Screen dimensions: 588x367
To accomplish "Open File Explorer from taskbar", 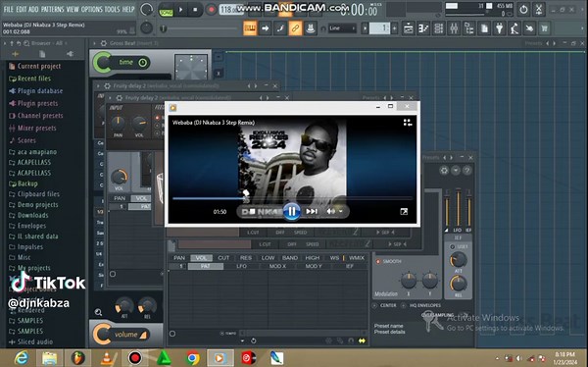I will point(50,358).
